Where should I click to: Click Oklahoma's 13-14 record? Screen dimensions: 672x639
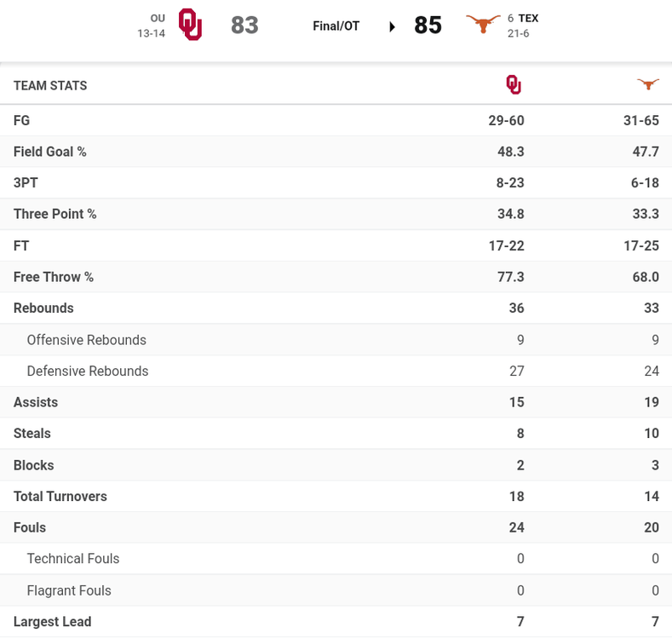(x=151, y=33)
